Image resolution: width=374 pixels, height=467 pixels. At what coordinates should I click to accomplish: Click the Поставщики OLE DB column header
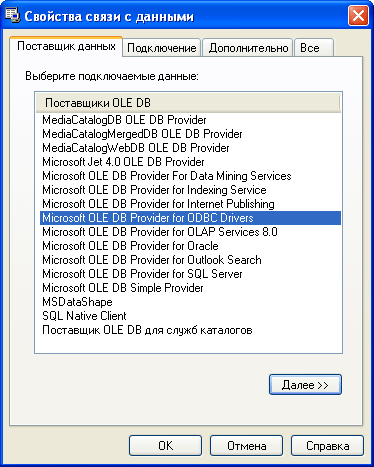(x=188, y=103)
